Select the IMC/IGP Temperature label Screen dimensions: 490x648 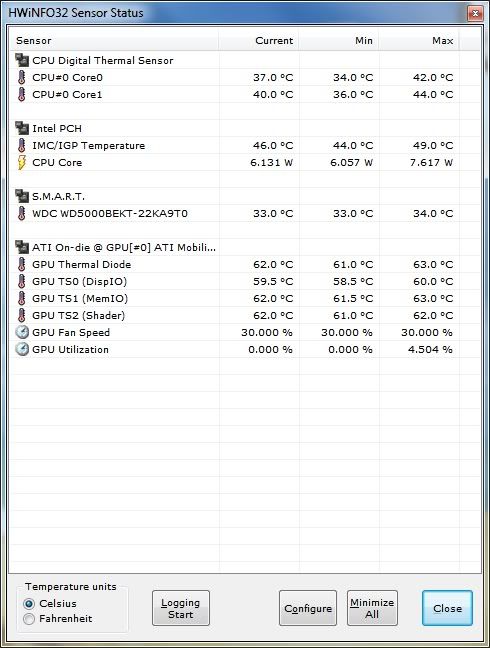point(88,145)
